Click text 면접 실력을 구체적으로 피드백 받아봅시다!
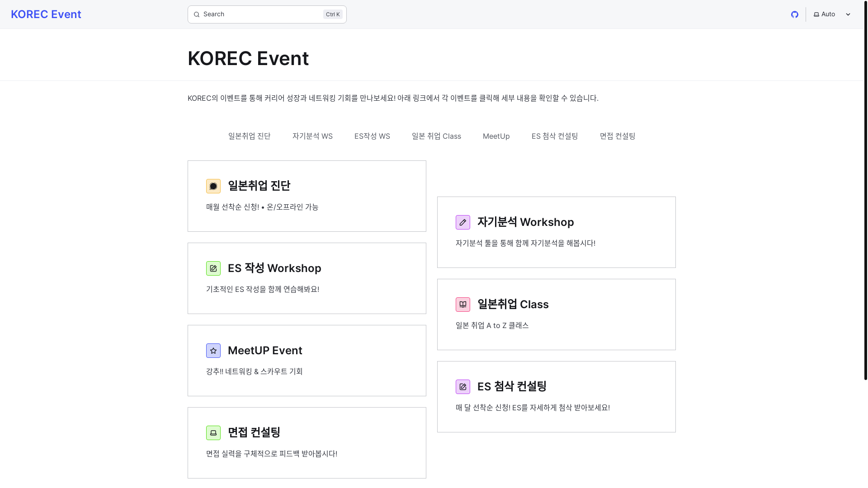The image size is (868, 488). coord(272,454)
